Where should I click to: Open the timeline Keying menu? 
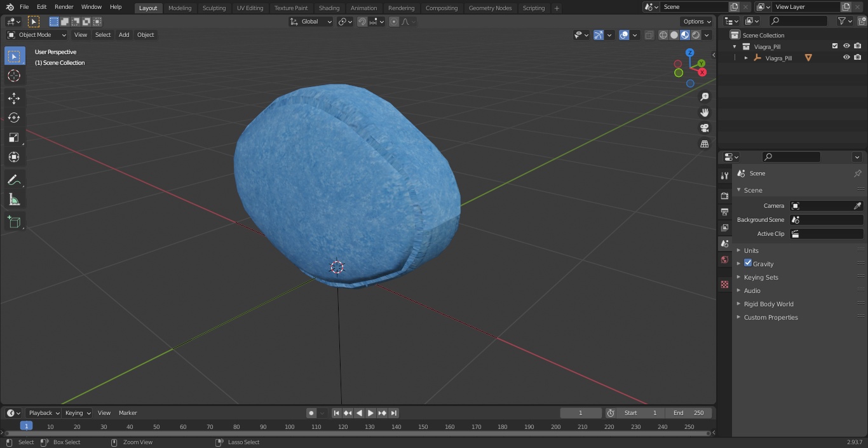coord(78,413)
